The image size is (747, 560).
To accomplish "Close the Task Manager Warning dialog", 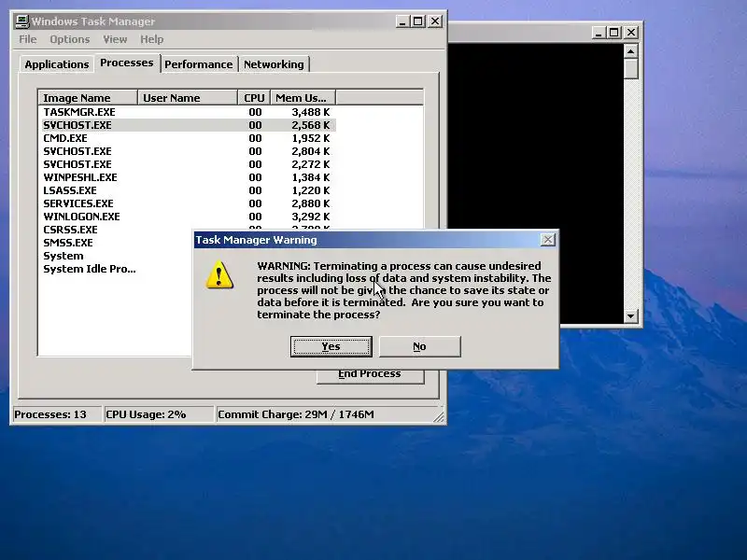I will coord(548,240).
